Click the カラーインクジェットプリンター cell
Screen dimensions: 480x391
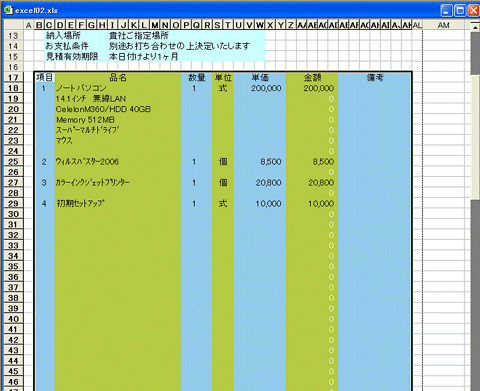click(x=93, y=183)
